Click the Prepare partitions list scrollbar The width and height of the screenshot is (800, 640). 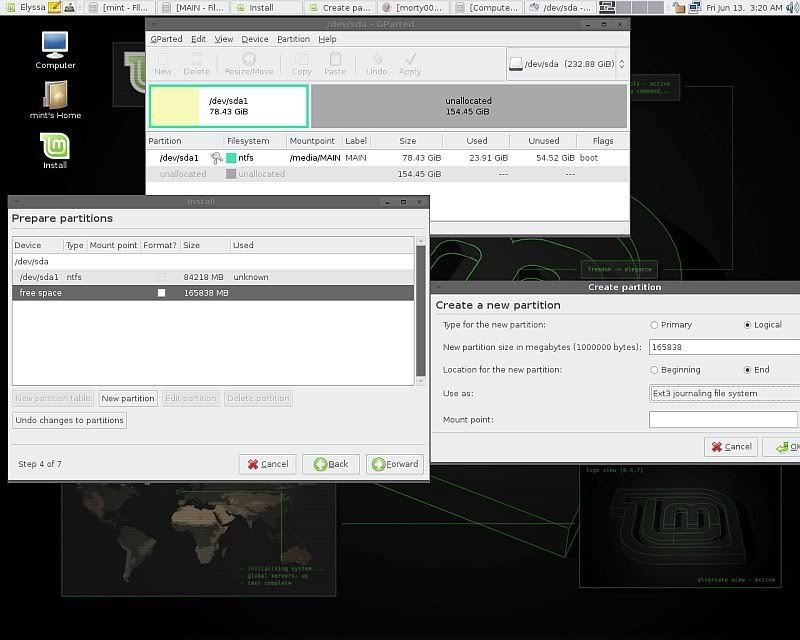pos(421,311)
